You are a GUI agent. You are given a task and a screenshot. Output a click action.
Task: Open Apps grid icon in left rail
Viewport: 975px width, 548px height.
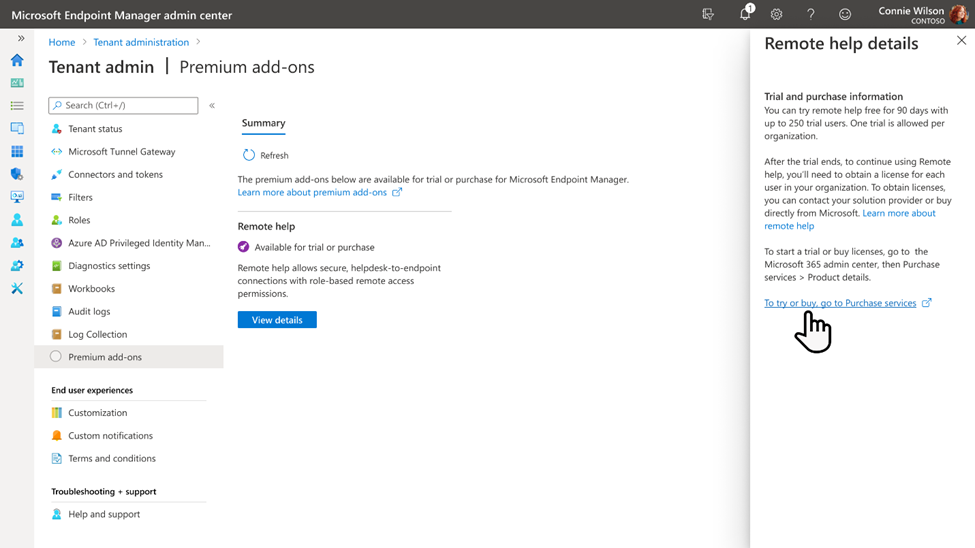[17, 151]
